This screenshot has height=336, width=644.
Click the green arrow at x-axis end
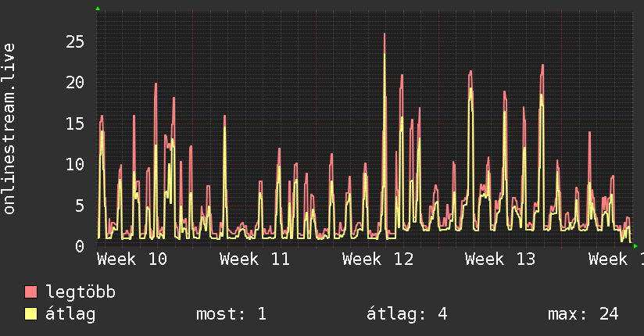pyautogui.click(x=635, y=246)
